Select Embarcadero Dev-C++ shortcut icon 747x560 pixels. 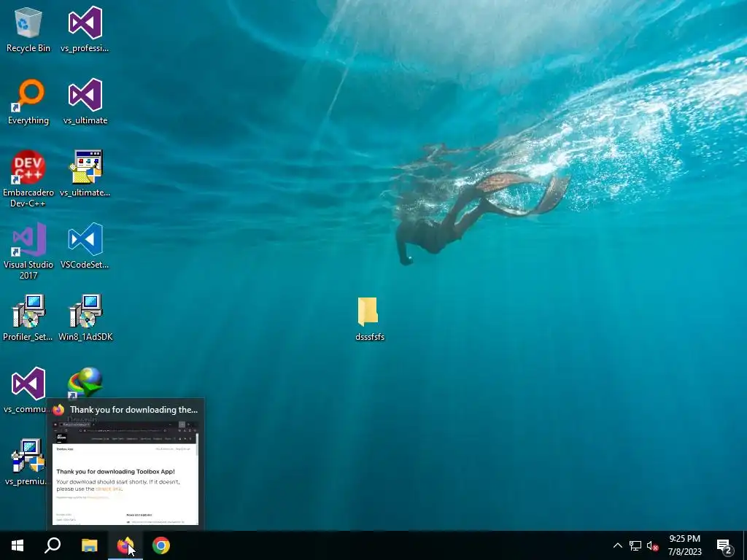(x=28, y=179)
